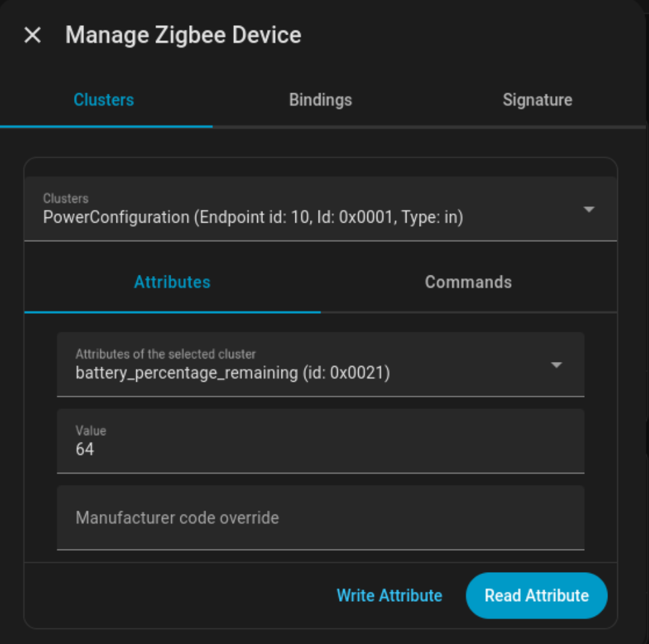Click the Manage Zigbee Device title
The image size is (649, 644).
183,35
